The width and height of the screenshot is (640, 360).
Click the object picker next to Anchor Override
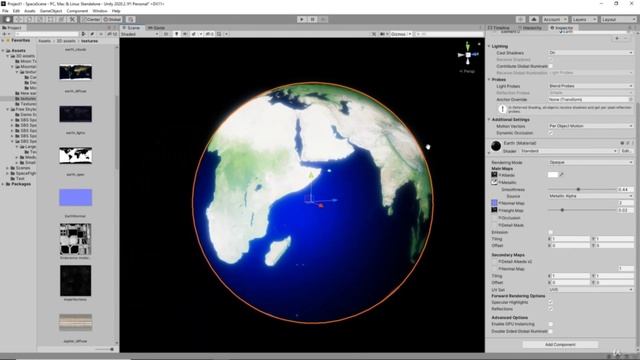click(631, 100)
